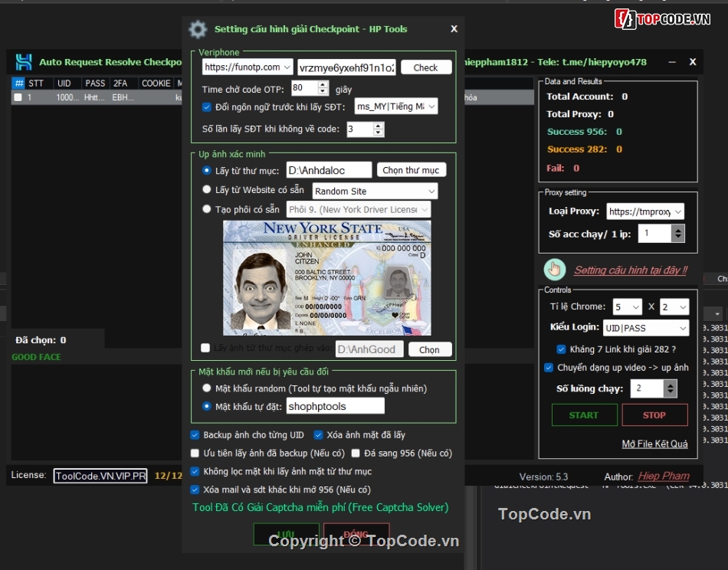
Task: Click the 'Hiep Pham' author link
Action: (664, 476)
